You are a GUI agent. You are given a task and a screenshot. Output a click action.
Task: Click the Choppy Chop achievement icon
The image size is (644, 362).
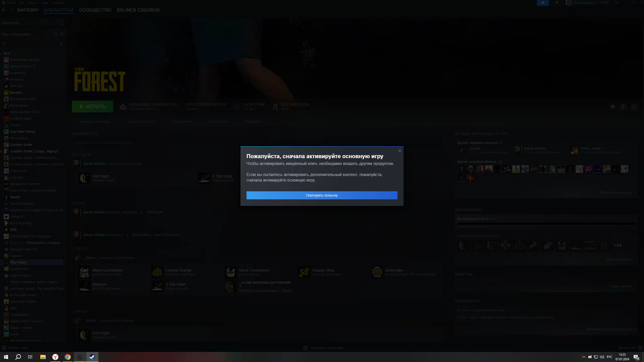(304, 272)
